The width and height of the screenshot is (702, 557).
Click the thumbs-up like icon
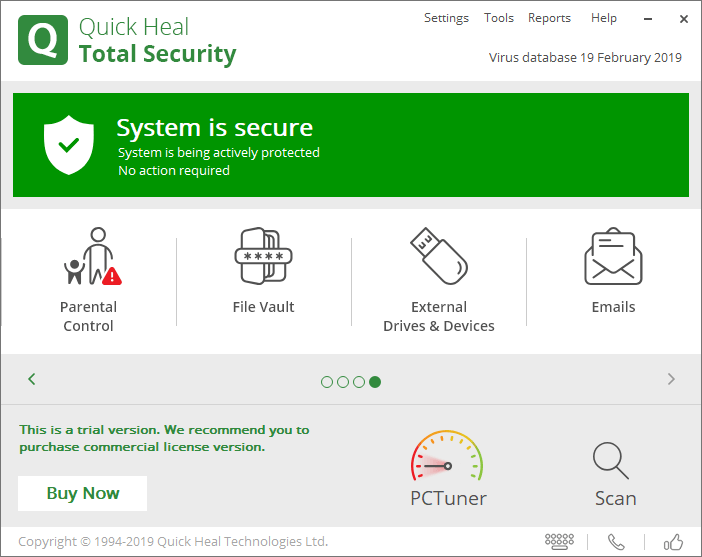[673, 542]
